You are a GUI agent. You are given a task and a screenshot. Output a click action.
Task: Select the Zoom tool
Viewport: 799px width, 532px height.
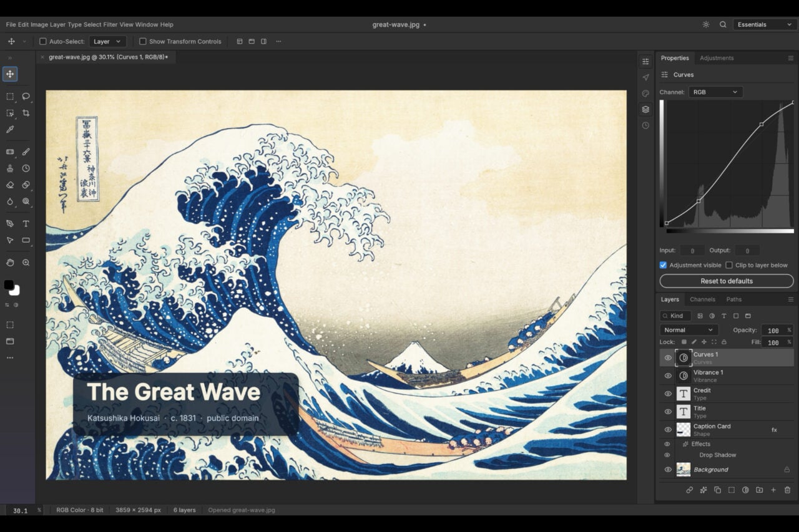(26, 263)
